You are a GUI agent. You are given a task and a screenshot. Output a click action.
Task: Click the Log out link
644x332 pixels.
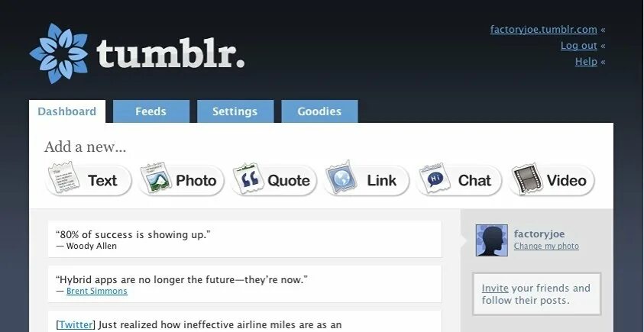click(579, 46)
